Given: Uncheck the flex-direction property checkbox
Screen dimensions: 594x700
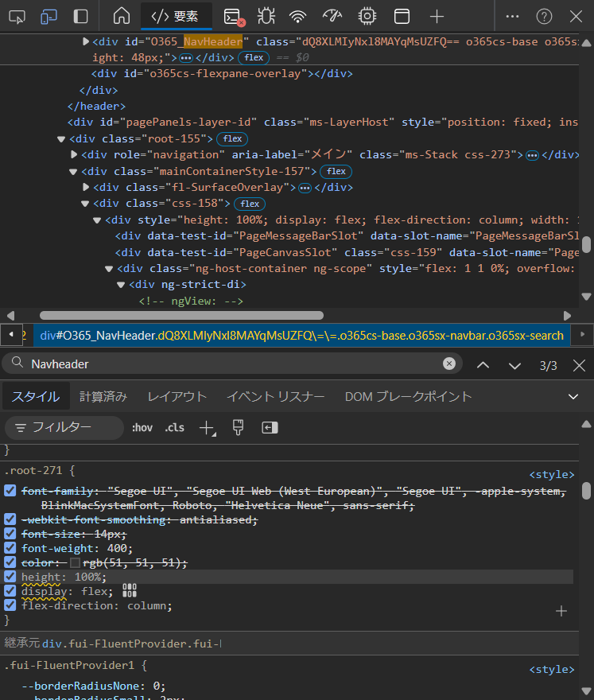Looking at the screenshot, I should pos(10,605).
